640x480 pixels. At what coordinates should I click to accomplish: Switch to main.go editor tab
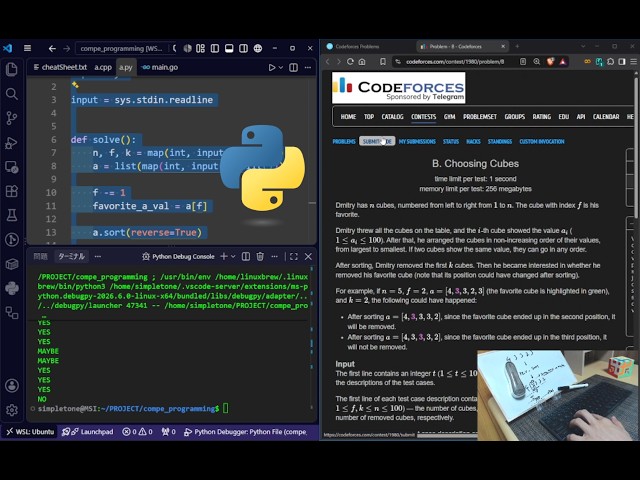point(160,67)
